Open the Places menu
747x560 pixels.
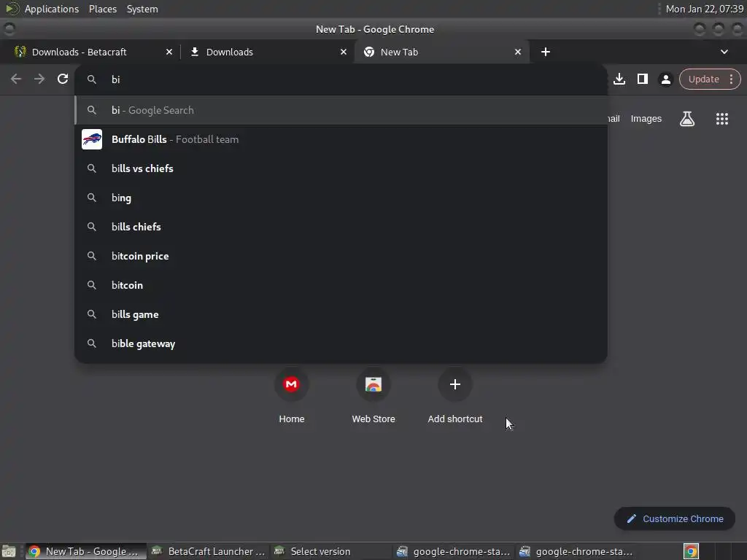[103, 9]
